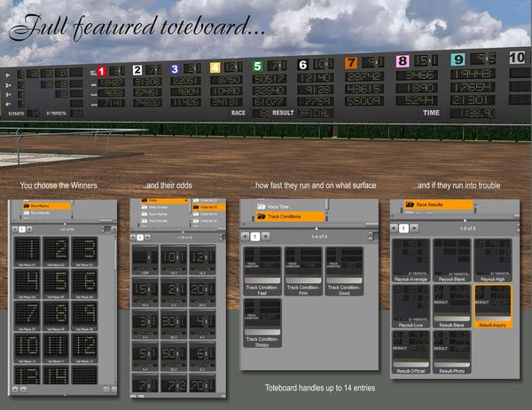Apply the Payout-Low preset
The image size is (532, 410).
pos(411,306)
